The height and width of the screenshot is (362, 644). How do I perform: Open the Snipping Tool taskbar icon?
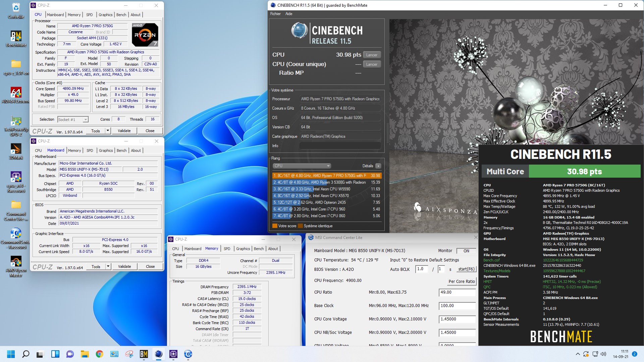[129, 354]
